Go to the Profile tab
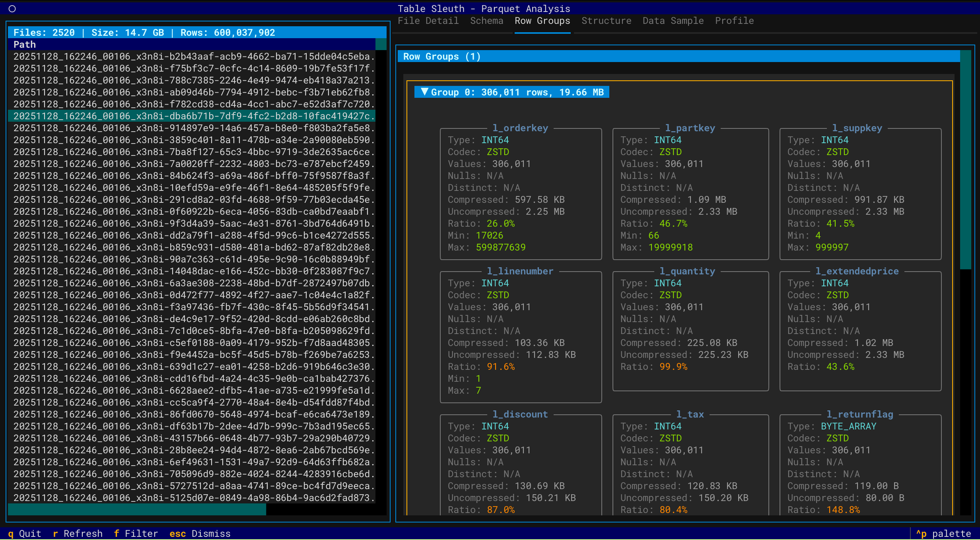The height and width of the screenshot is (540, 980). [x=734, y=21]
